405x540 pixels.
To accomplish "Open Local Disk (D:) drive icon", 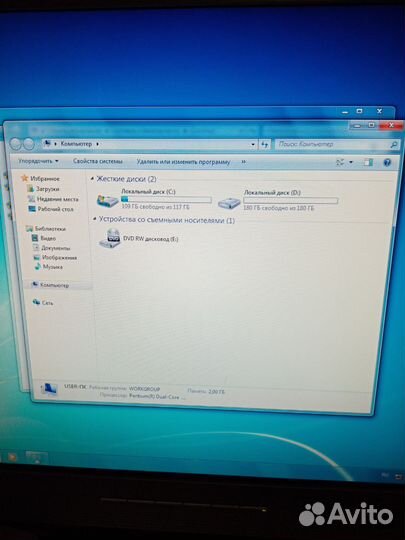I will tap(229, 202).
